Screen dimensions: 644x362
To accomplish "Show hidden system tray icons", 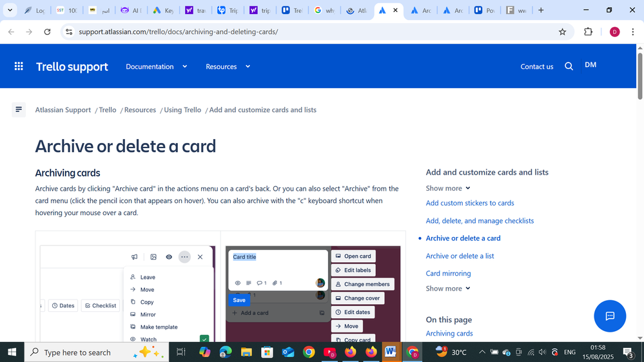I will [x=482, y=352].
